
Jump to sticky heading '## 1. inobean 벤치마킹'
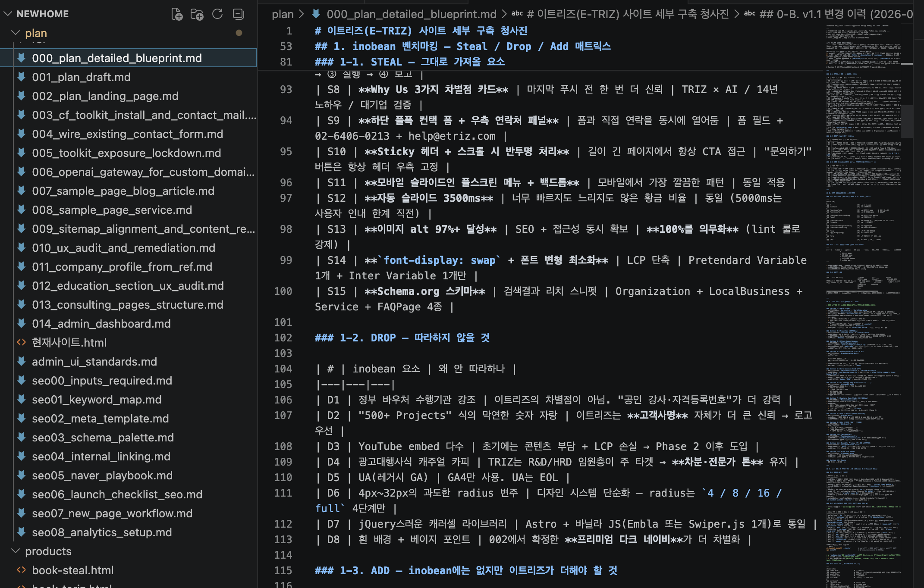(462, 46)
